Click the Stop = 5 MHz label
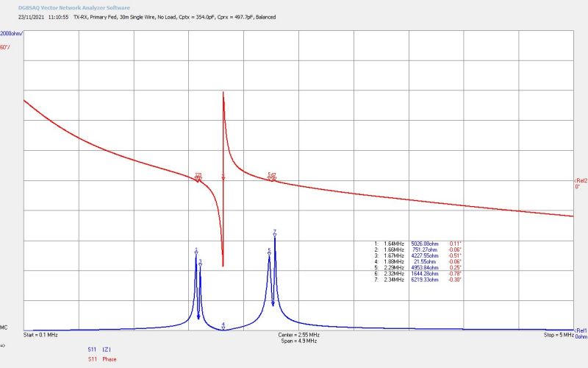 coord(558,335)
